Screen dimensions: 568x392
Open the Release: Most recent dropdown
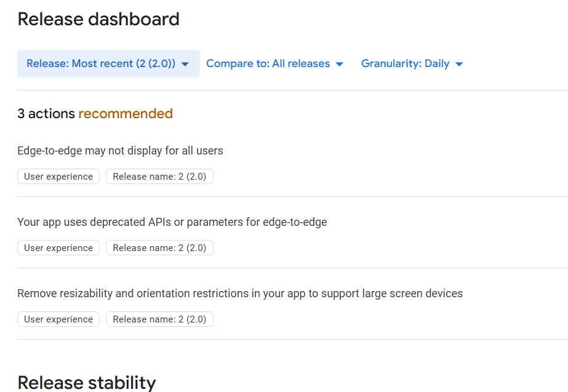[101, 63]
